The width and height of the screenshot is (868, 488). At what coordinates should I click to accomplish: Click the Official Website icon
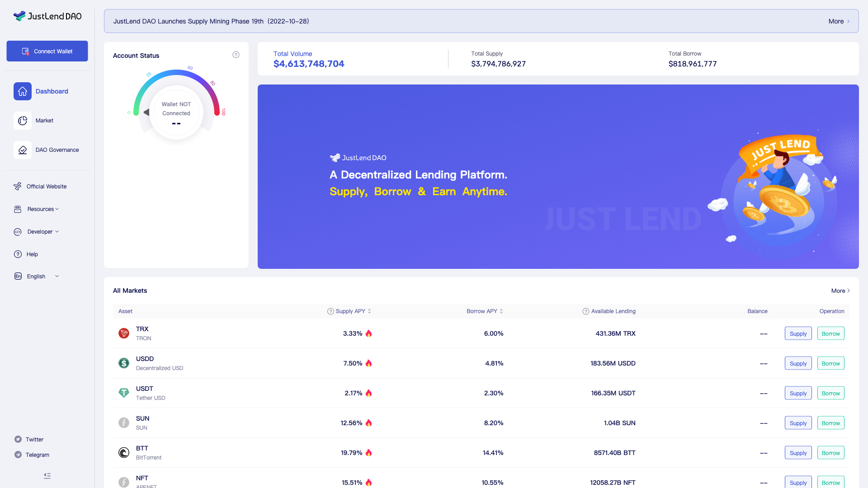click(18, 186)
